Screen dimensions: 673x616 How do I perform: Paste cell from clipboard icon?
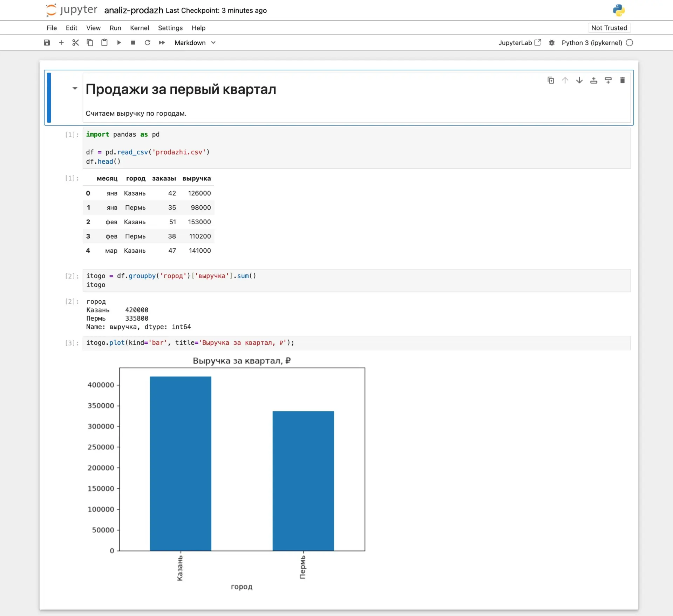point(104,43)
